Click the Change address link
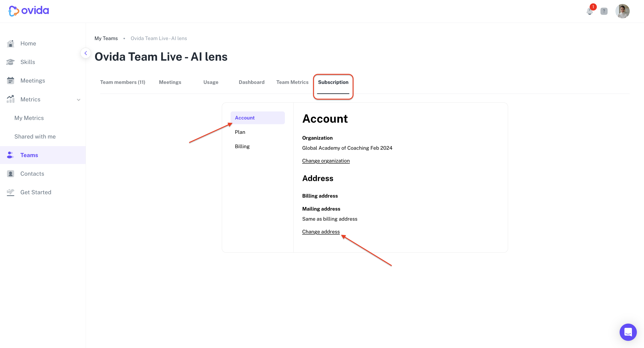Viewport: 644px width, 348px height. (x=321, y=232)
